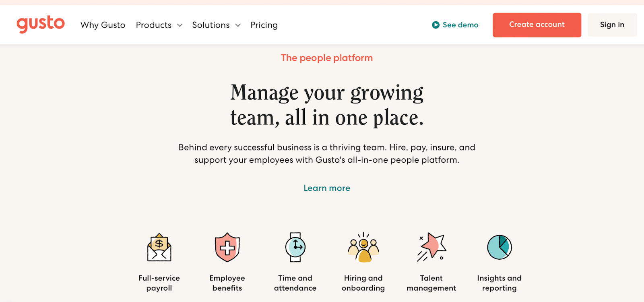Open the Pricing page
The height and width of the screenshot is (302, 644).
[x=264, y=25]
